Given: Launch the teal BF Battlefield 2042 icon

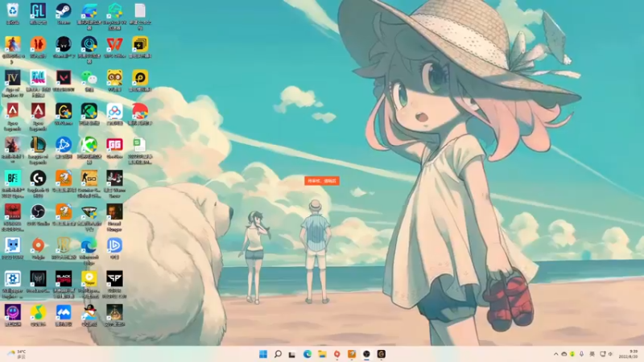Looking at the screenshot, I should coord(13,179).
